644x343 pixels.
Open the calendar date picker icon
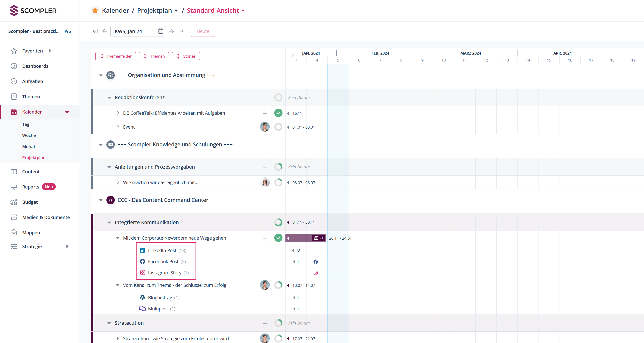(x=161, y=31)
